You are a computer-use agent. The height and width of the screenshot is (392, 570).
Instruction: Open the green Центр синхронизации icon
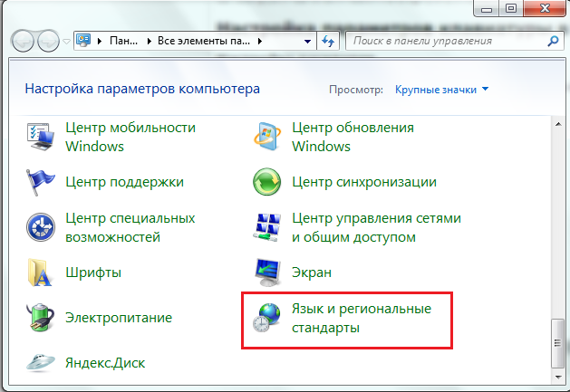coord(267,182)
